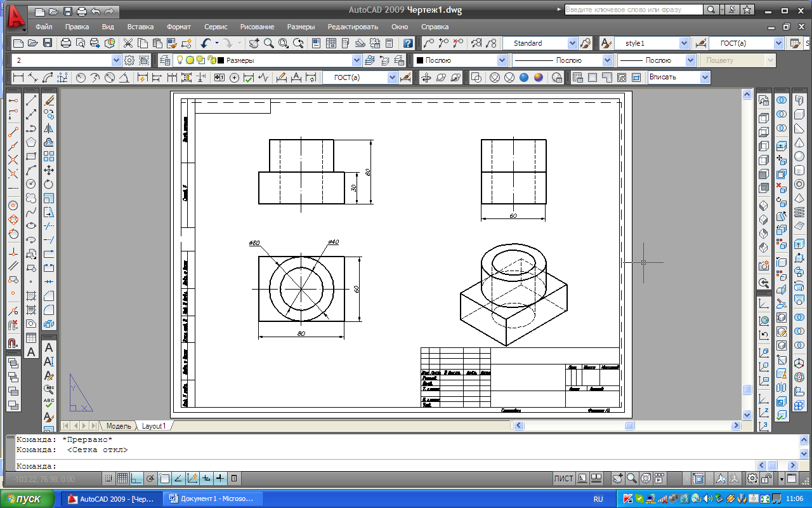
Task: Click the InfoCenter Favorites star button
Action: click(x=747, y=10)
